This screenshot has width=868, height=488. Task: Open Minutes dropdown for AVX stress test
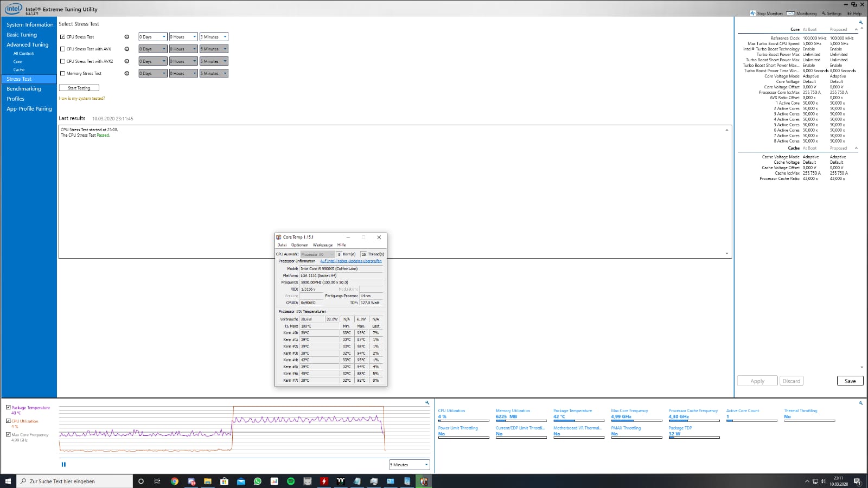pos(214,49)
